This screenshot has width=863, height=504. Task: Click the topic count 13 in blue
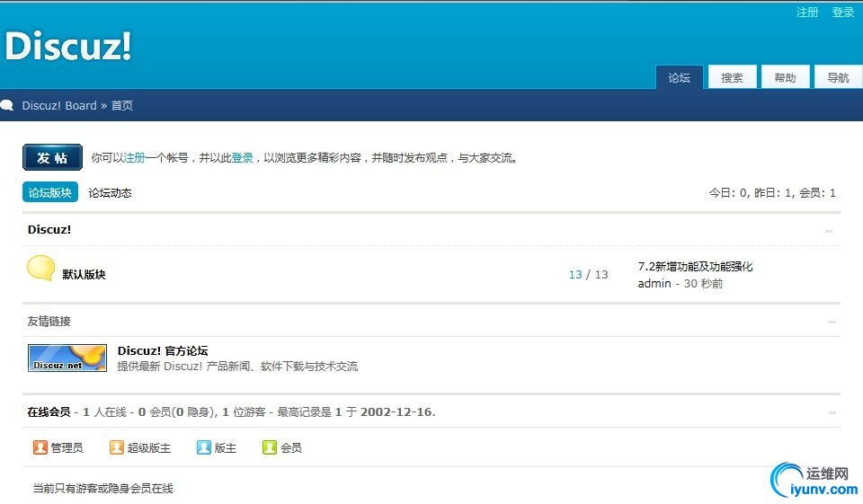pyautogui.click(x=575, y=275)
